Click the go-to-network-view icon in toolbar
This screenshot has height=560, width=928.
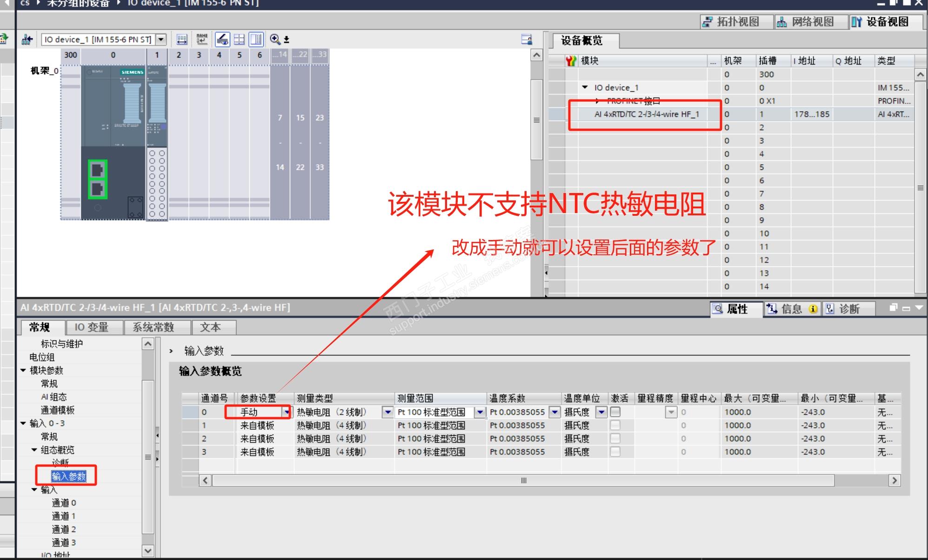(x=27, y=40)
